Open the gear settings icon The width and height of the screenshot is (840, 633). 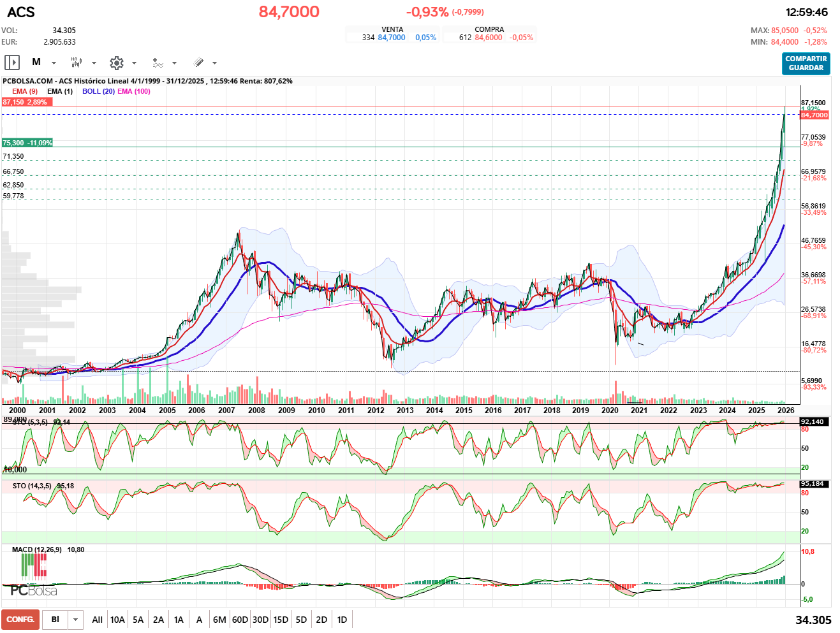point(116,62)
